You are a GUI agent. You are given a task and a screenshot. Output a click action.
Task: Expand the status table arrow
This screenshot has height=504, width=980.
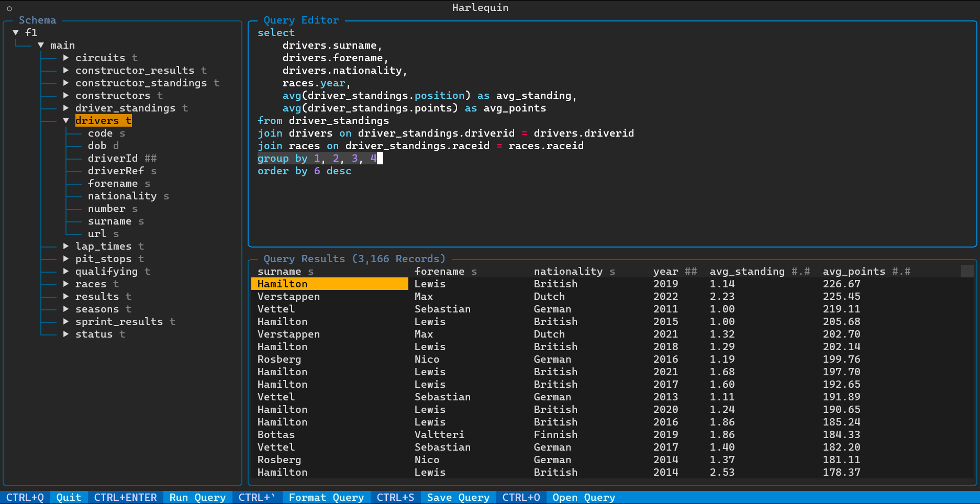click(66, 334)
